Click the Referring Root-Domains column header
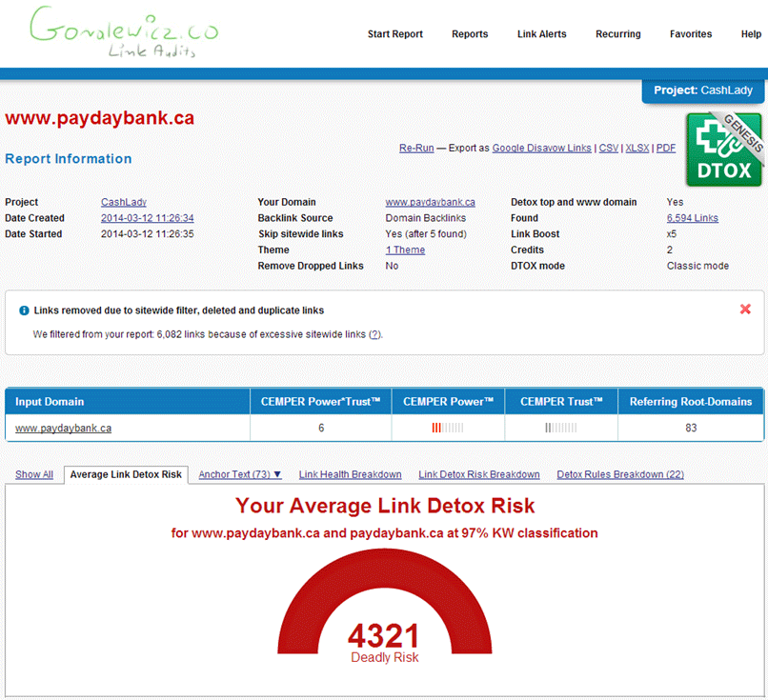 pyautogui.click(x=691, y=401)
